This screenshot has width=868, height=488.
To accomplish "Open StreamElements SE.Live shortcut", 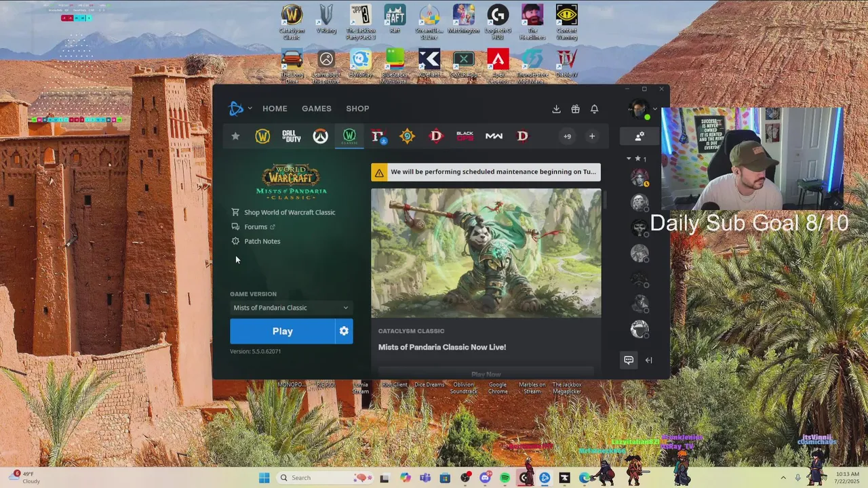I will (429, 22).
